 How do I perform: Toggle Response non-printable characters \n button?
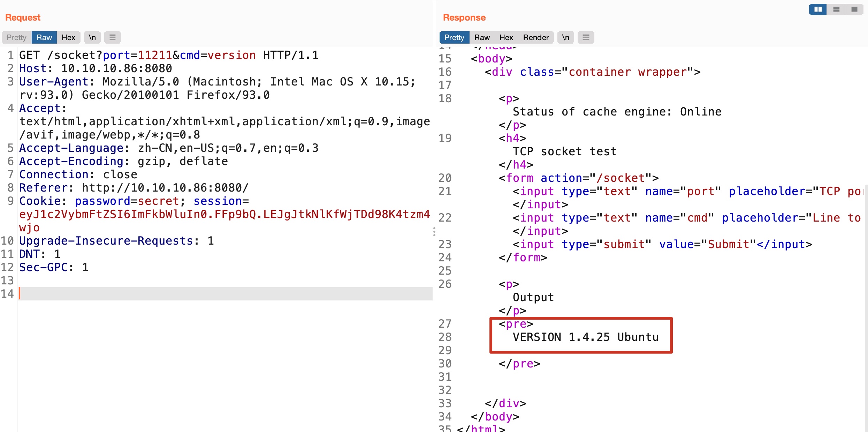point(565,37)
